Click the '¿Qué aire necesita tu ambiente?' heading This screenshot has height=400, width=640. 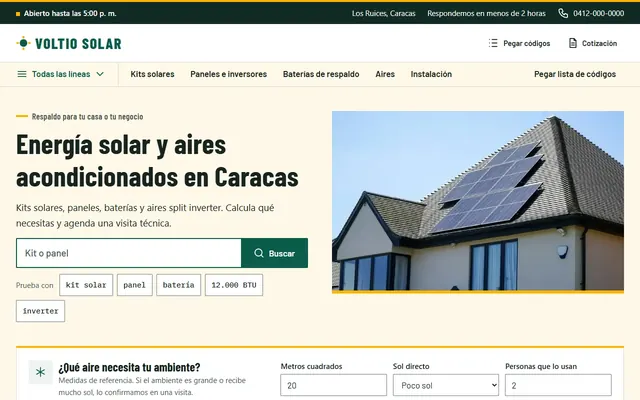[x=129, y=367]
